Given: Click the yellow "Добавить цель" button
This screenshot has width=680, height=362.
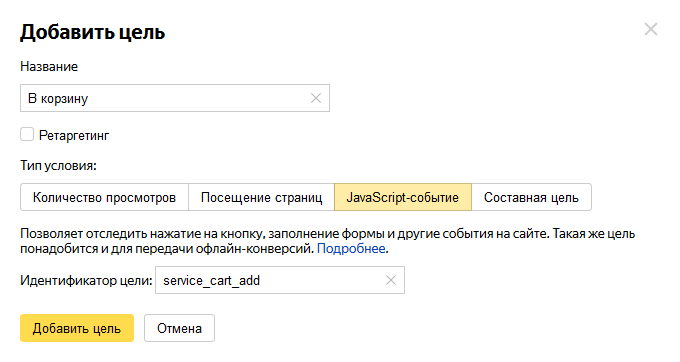Looking at the screenshot, I should [77, 328].
